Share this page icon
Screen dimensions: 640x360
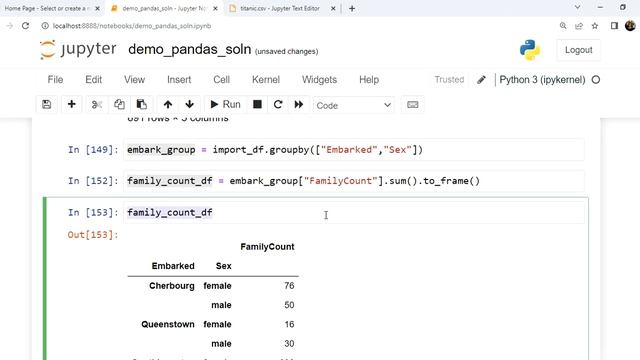579,26
